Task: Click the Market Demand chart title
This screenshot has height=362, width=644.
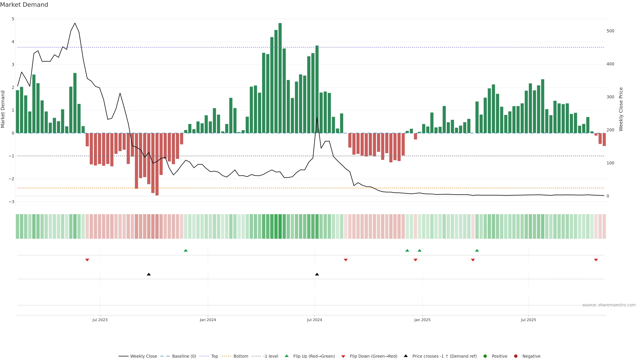Action: (24, 5)
